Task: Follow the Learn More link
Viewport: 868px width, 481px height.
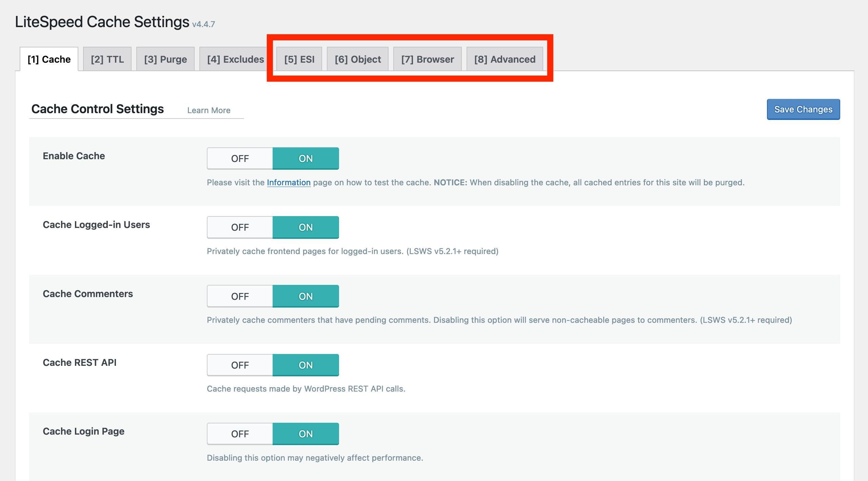Action: (209, 110)
